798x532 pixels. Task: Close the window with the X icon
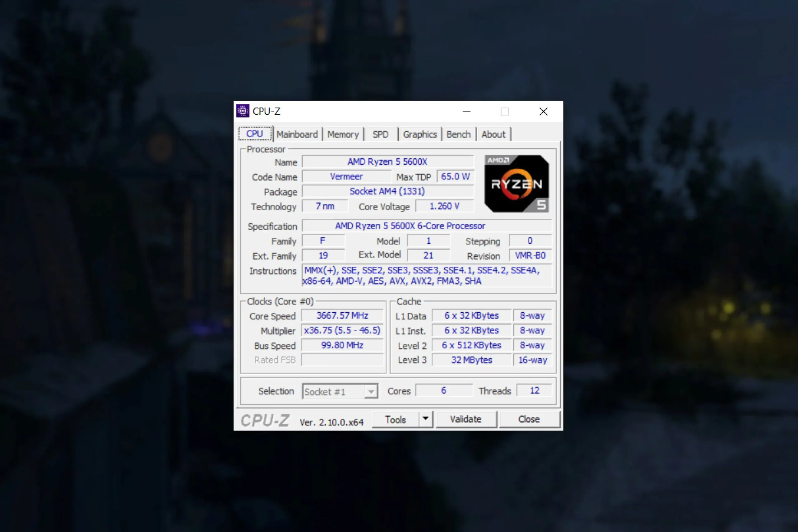[x=543, y=111]
